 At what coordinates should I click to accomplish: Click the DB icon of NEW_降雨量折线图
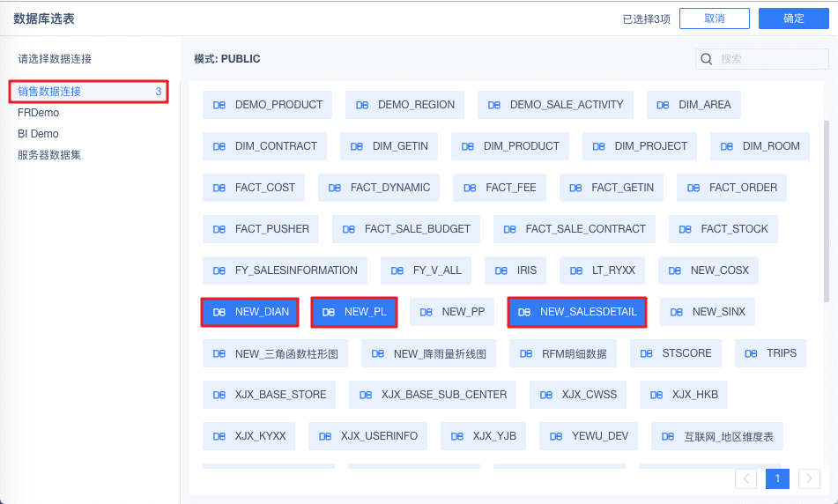pos(378,354)
